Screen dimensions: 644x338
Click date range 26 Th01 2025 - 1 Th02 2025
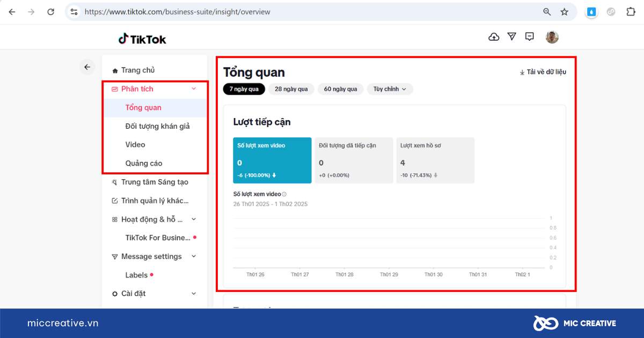click(270, 204)
